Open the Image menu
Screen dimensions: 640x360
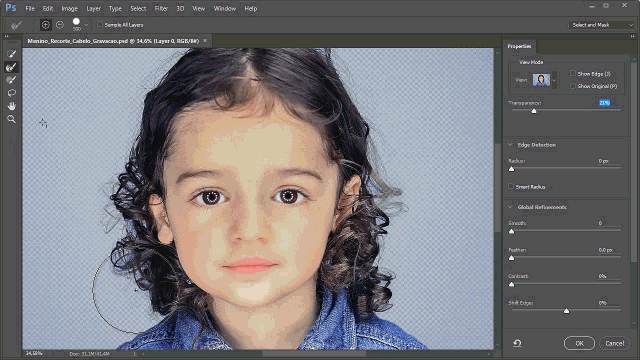click(x=69, y=8)
